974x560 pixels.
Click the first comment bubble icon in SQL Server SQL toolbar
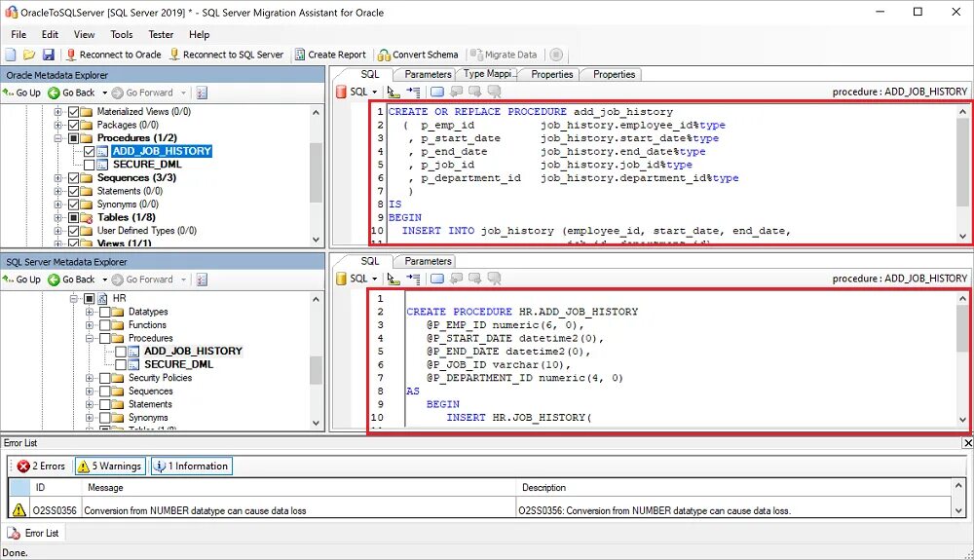tap(457, 279)
